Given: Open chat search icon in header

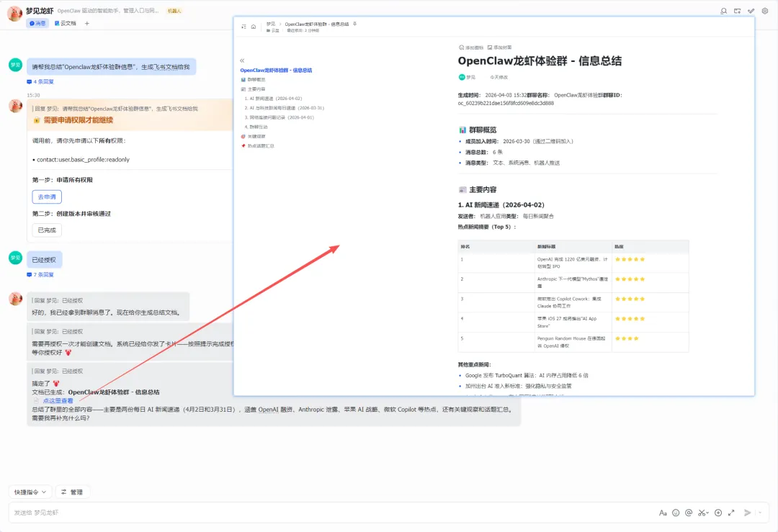Looking at the screenshot, I should 723,11.
